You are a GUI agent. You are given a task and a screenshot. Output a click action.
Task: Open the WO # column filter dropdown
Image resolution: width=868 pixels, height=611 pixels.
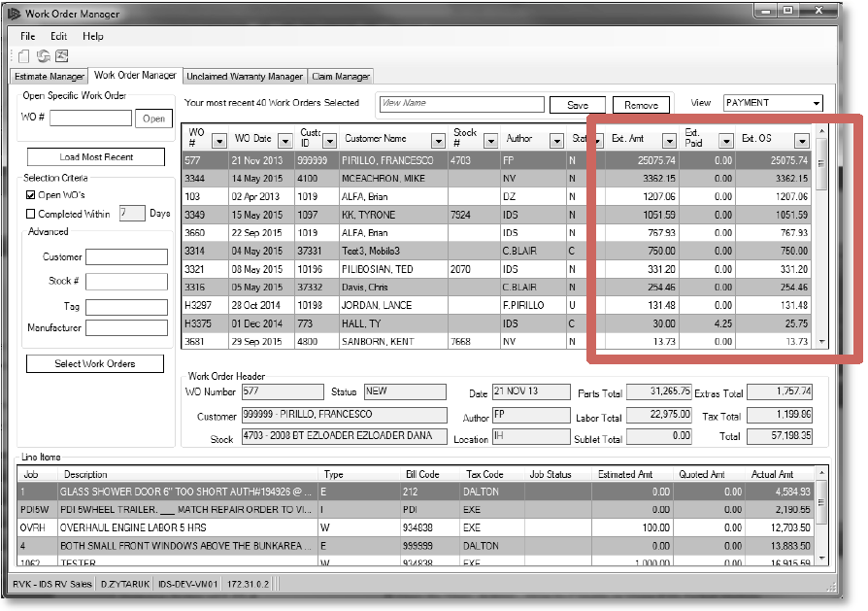click(x=219, y=142)
